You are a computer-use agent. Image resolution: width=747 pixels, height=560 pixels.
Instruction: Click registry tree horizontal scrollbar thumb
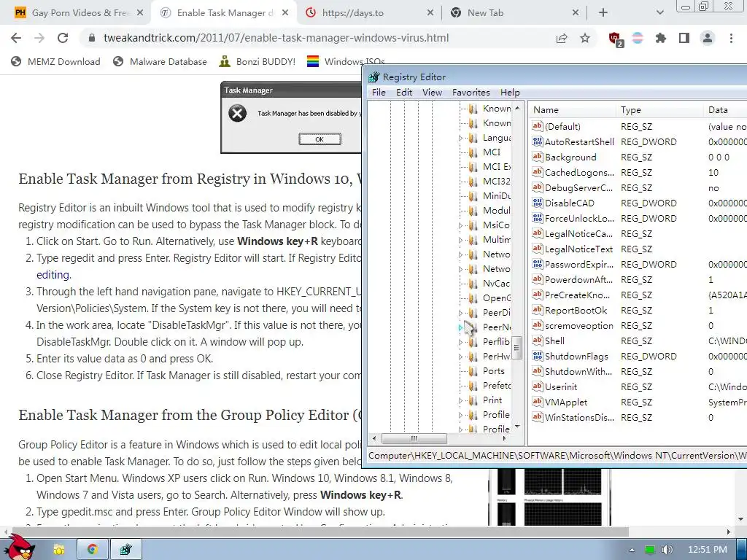pos(414,438)
